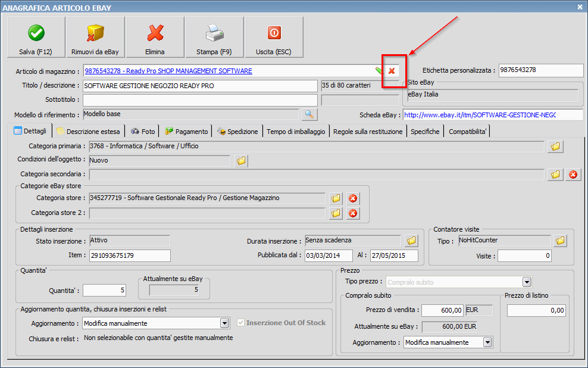Open folder picker for Categoria store

336,198
